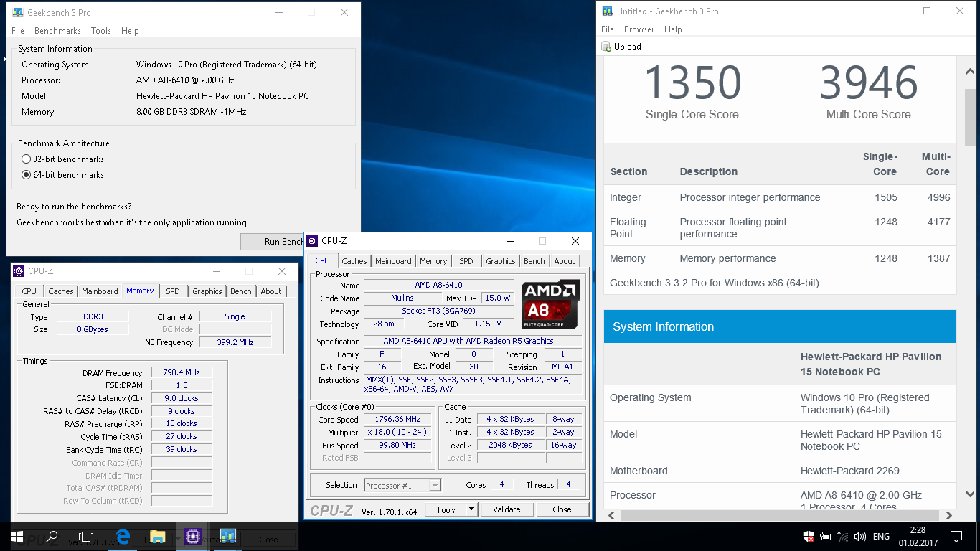Viewport: 980px width, 551px height.
Task: Click the Memory tab in memory CPU-Z window
Action: pyautogui.click(x=140, y=291)
